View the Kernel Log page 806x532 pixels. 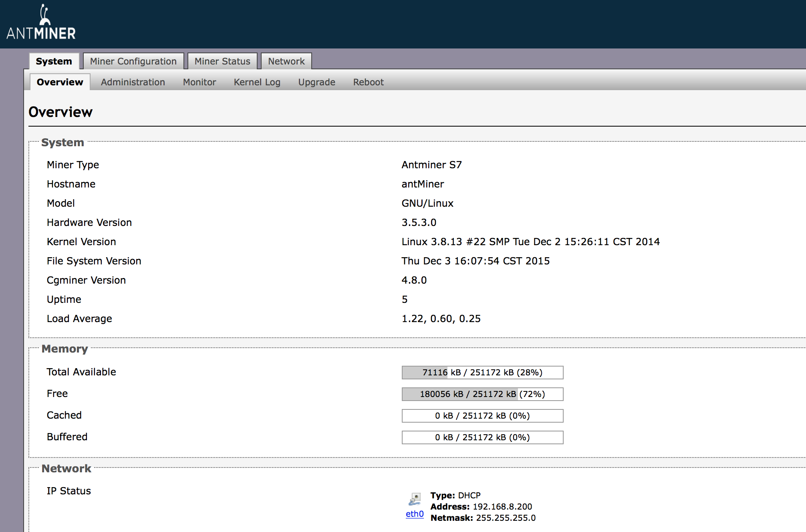(x=257, y=82)
